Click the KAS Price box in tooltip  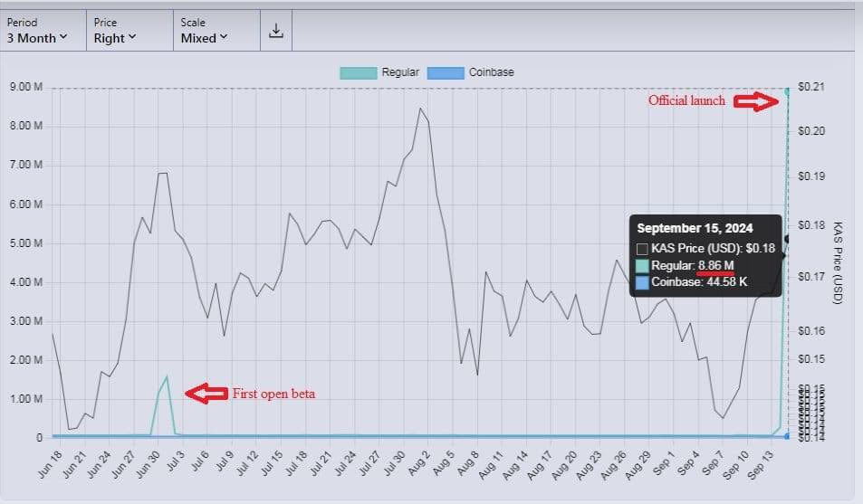(642, 249)
